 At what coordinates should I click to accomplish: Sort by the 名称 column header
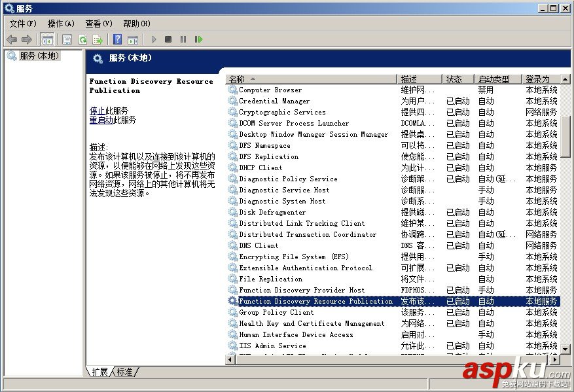[x=311, y=79]
